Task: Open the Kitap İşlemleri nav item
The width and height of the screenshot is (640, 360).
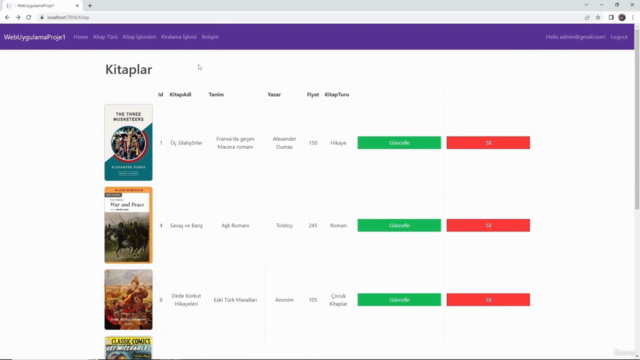Action: click(x=139, y=37)
